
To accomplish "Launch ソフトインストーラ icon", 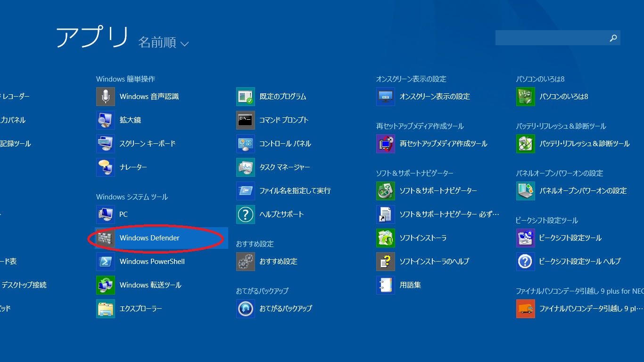I will pyautogui.click(x=386, y=238).
